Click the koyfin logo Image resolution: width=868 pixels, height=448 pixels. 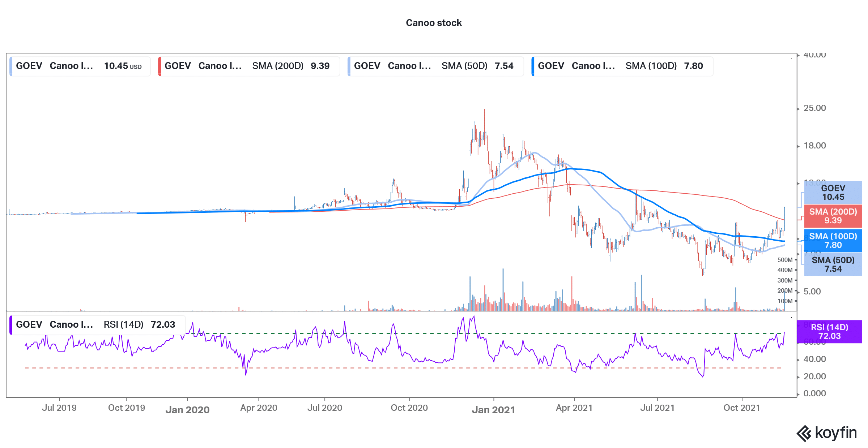coord(826,433)
